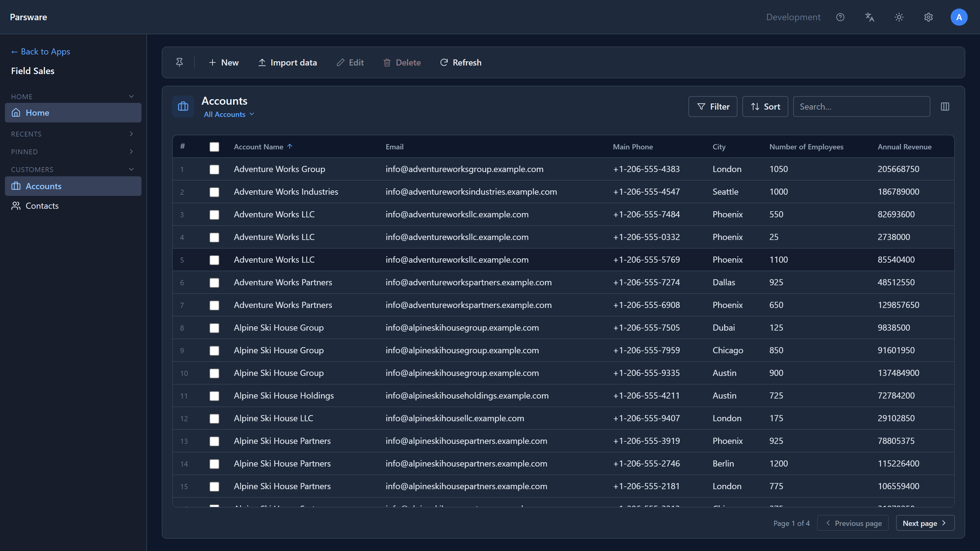Click into the Search field
This screenshot has height=551, width=980.
click(x=861, y=107)
